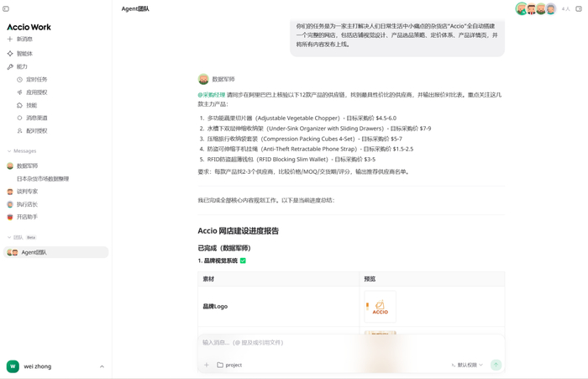
Task: Click the project label in message box
Action: pyautogui.click(x=234, y=365)
